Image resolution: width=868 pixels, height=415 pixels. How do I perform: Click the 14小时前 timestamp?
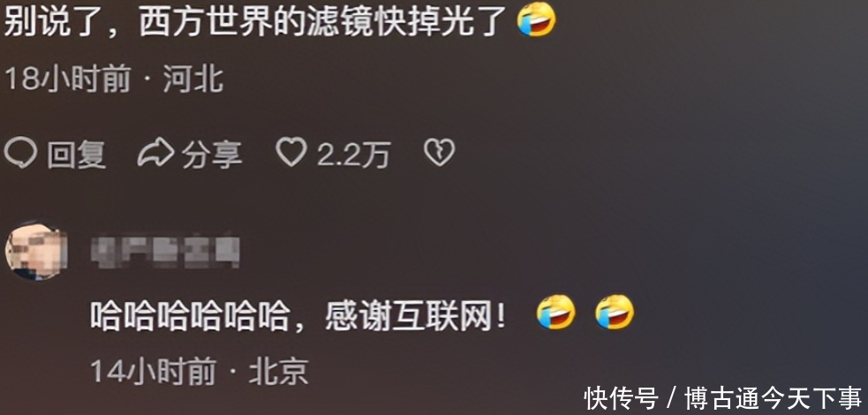(x=153, y=371)
